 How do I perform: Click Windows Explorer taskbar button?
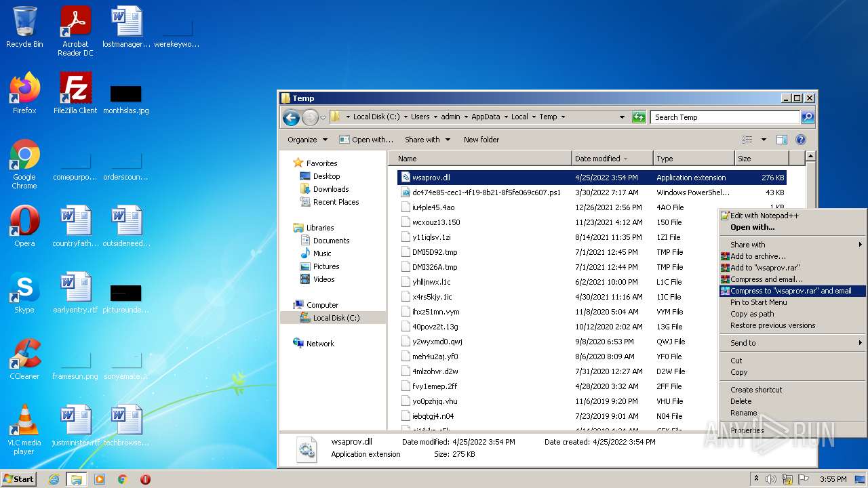click(x=77, y=479)
